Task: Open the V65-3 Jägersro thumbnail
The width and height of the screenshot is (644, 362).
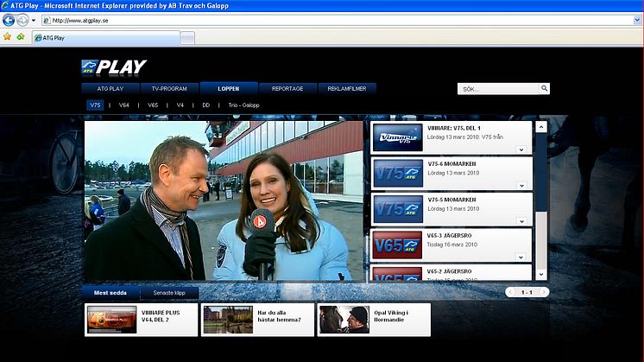Action: pos(398,245)
